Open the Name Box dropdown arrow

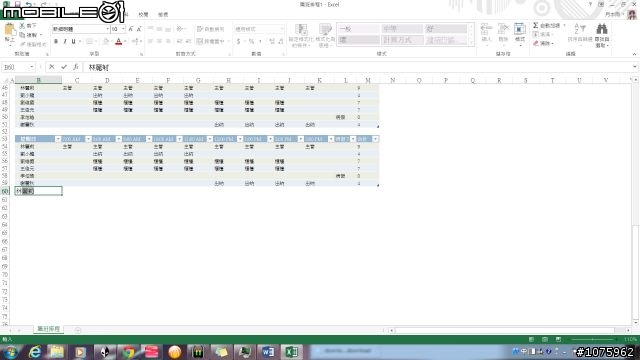[31, 67]
